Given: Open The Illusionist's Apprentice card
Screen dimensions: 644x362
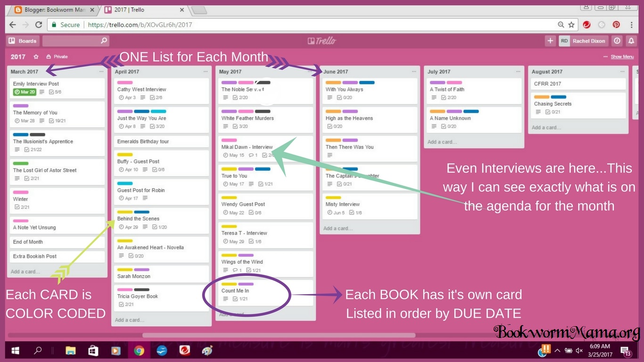Looking at the screenshot, I should [58, 143].
